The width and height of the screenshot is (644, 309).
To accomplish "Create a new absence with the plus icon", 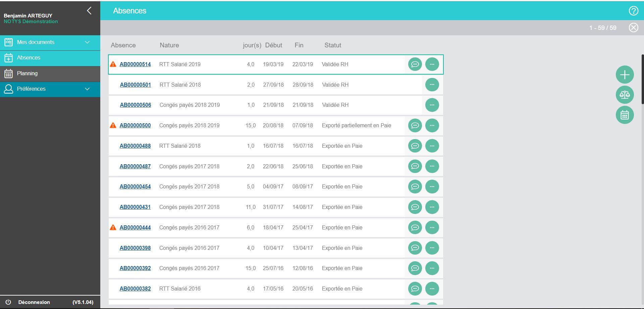I will [625, 75].
